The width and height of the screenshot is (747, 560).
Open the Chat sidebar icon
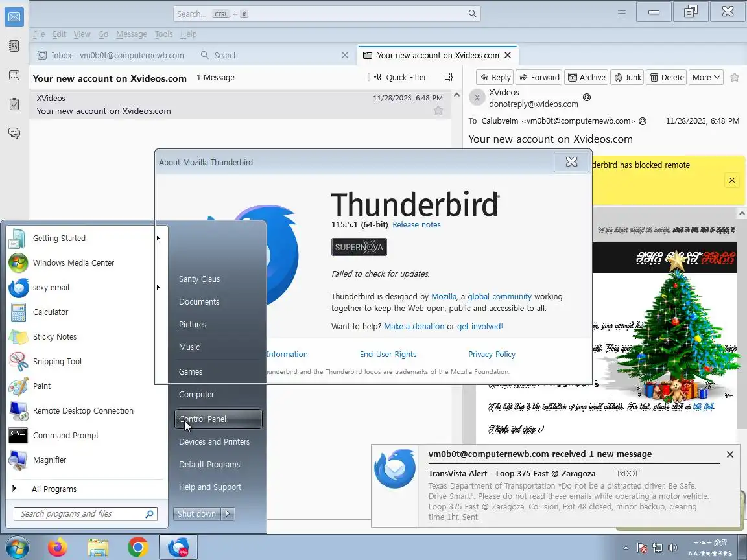coord(14,133)
